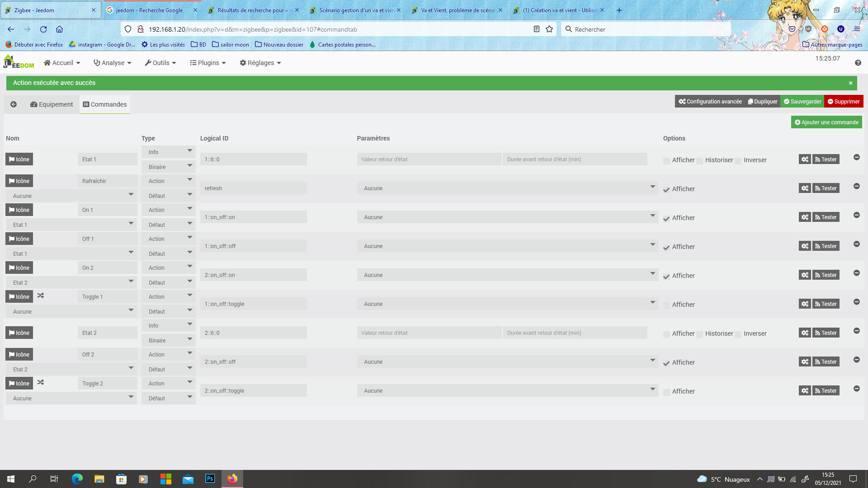Remove the Etat 1 command with minus icon
The width and height of the screenshot is (868, 488).
(856, 157)
